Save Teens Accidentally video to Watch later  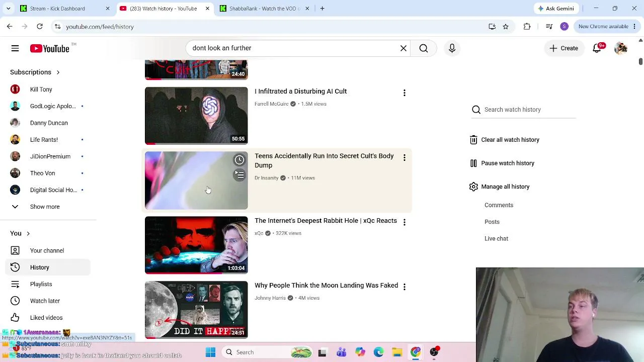point(239,160)
